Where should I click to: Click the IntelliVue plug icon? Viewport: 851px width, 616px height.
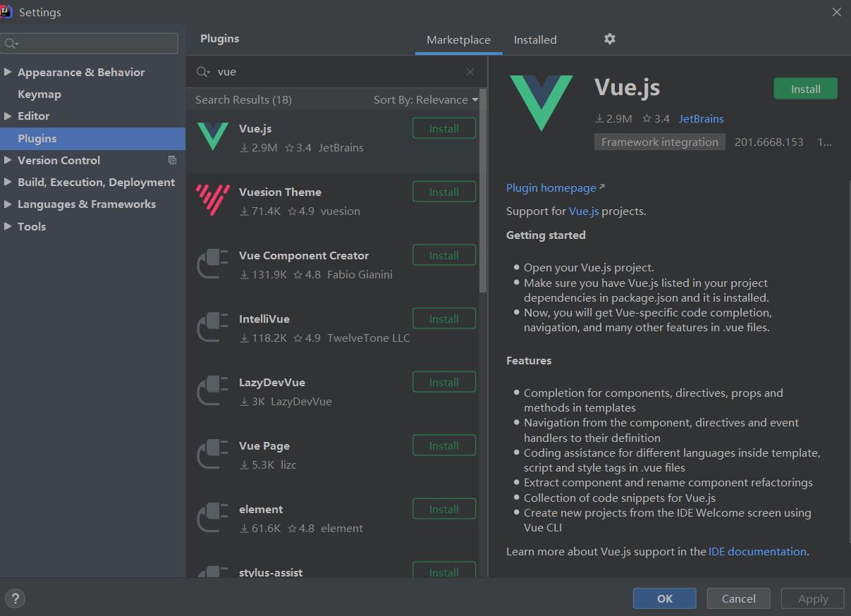212,328
